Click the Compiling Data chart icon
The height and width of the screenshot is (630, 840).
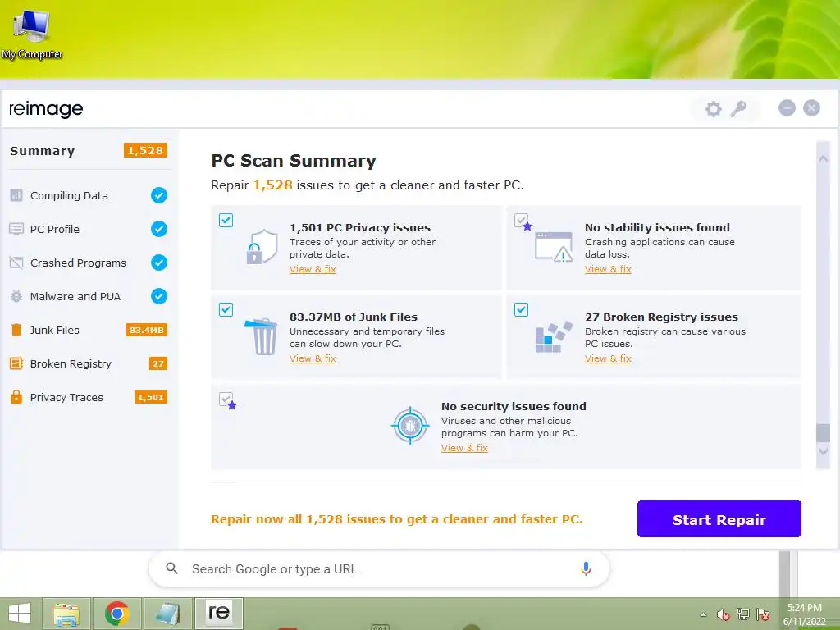[x=16, y=195]
